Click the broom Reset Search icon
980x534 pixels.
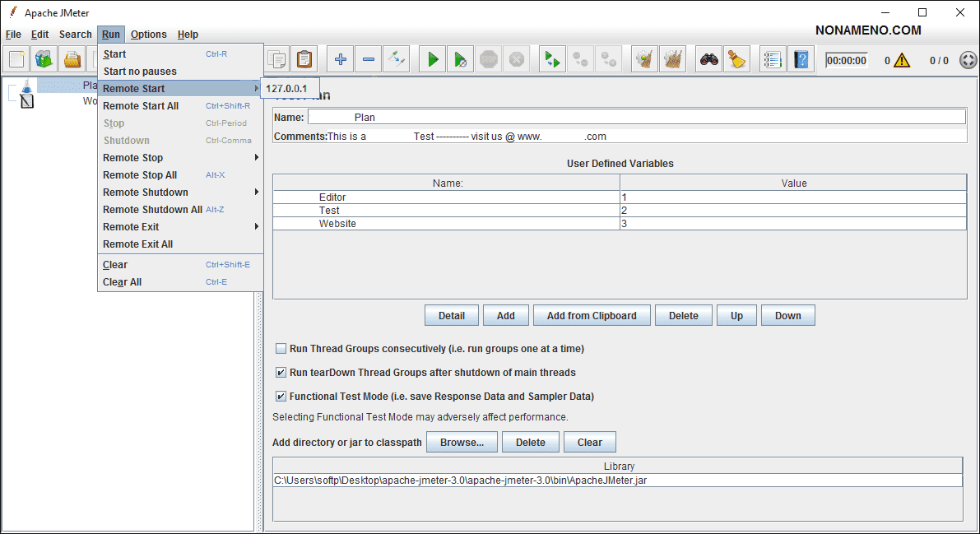tap(737, 59)
